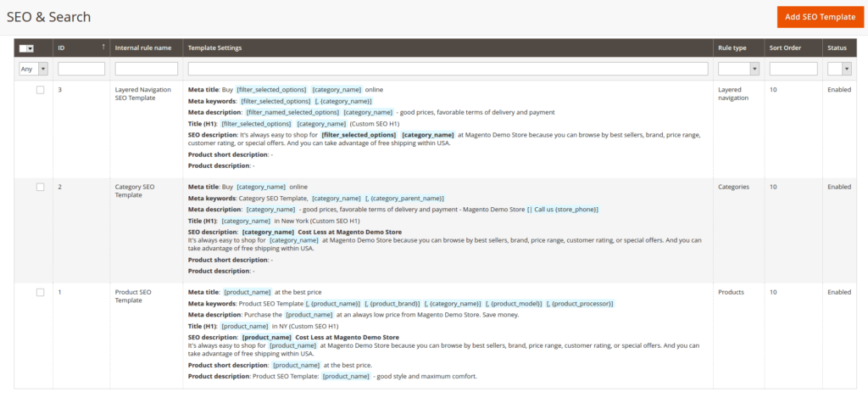
Task: Select the Layered Navigation SEO Template checkbox
Action: (x=40, y=90)
